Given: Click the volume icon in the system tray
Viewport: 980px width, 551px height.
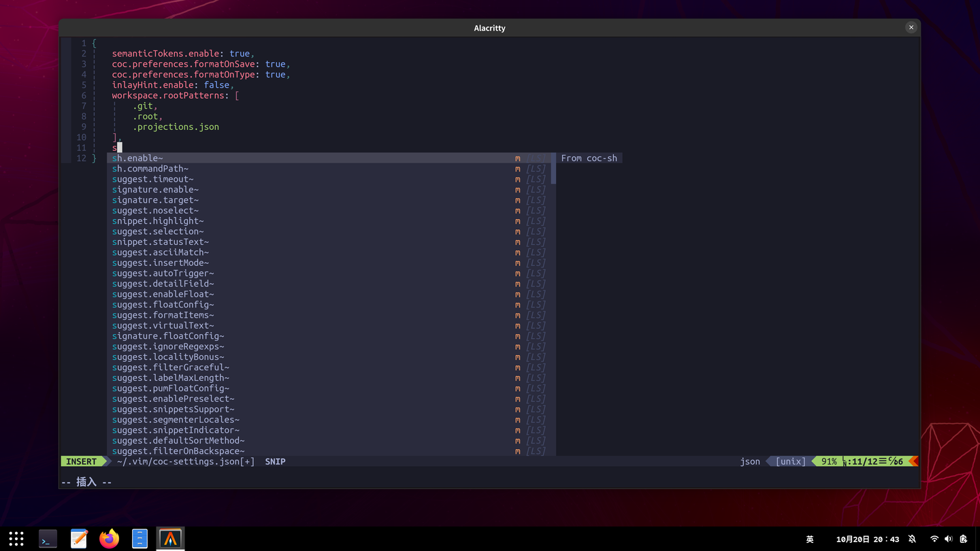Looking at the screenshot, I should click(x=949, y=539).
